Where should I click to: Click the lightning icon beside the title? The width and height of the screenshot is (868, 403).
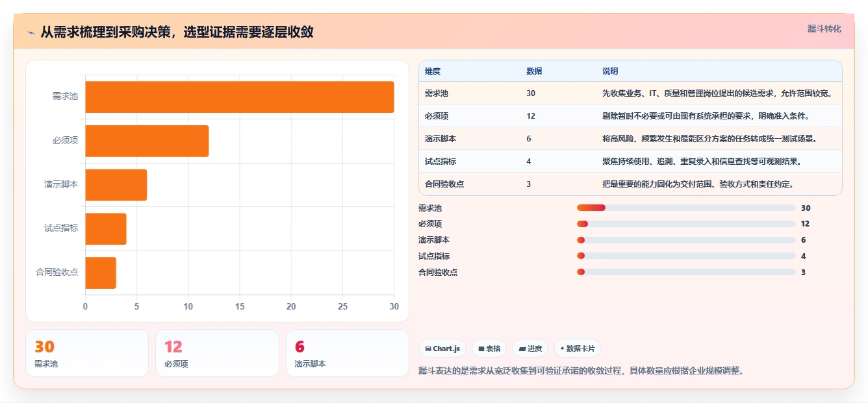(x=31, y=32)
